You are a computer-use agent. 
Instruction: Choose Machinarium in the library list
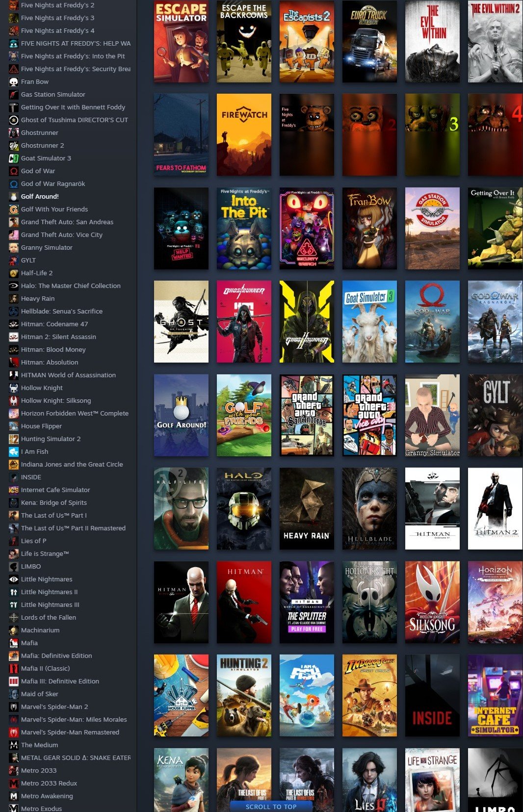point(40,630)
